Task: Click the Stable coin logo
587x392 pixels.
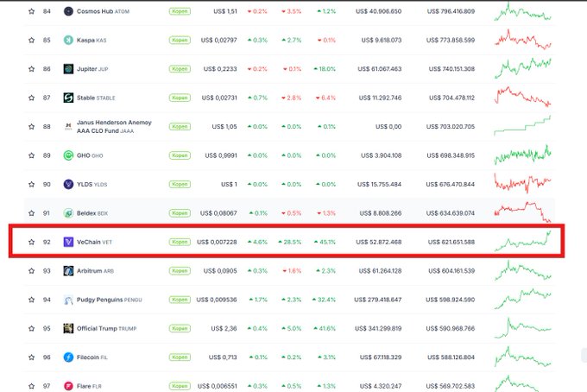Action: (68, 98)
